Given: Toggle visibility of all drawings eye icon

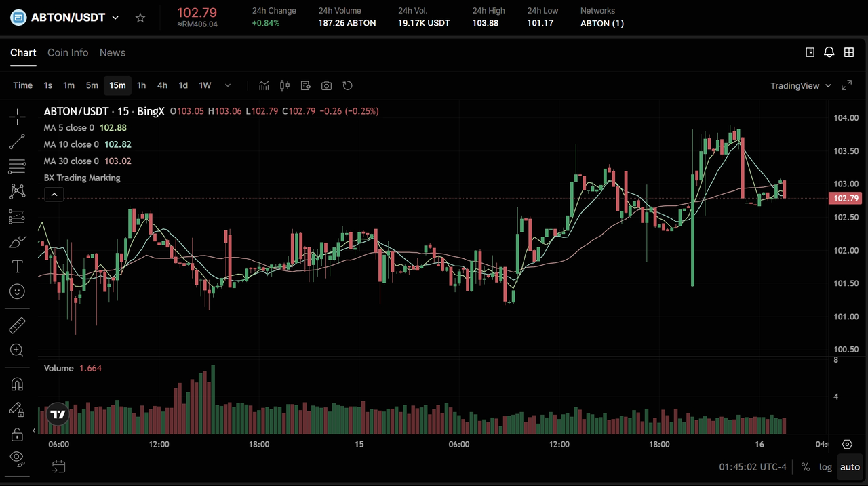Looking at the screenshot, I should tap(18, 457).
